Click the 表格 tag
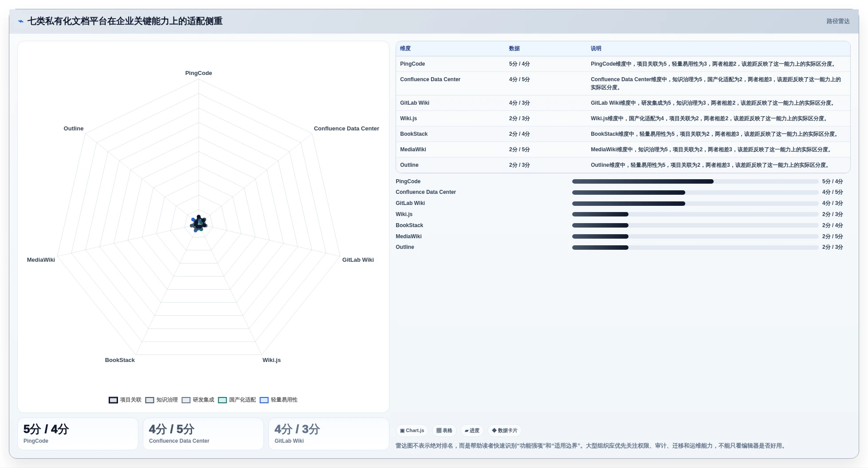Screen dimensions: 868x468 click(444, 430)
